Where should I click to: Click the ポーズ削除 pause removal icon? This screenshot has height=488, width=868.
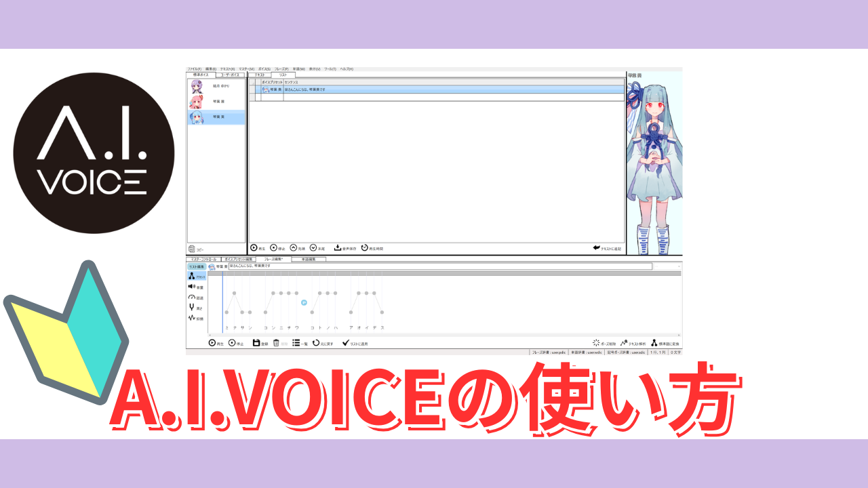click(x=596, y=343)
